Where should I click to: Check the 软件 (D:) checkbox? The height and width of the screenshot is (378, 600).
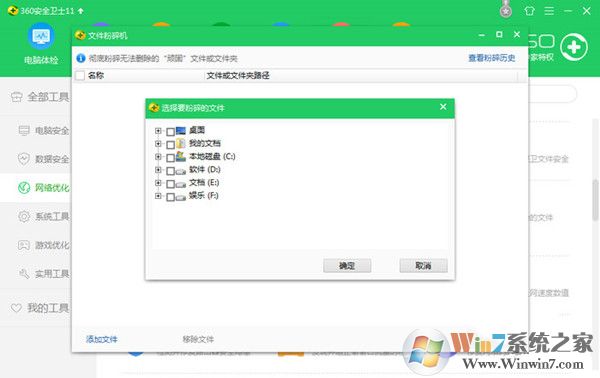pos(171,171)
